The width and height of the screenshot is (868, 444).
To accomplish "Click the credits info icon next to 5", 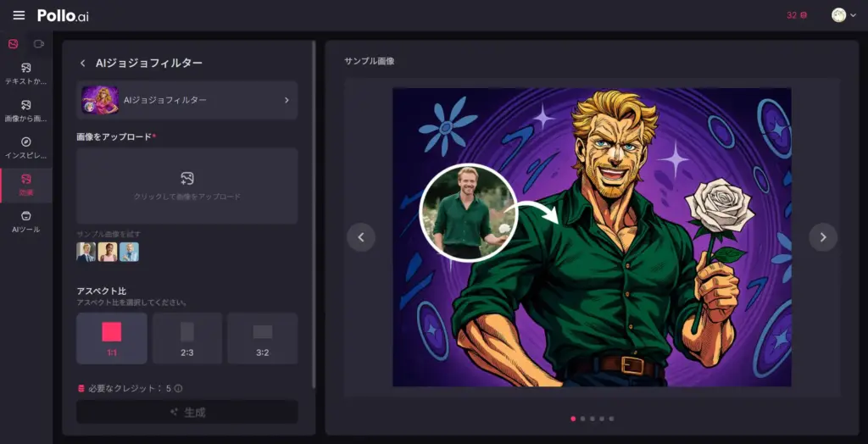I will click(x=178, y=389).
